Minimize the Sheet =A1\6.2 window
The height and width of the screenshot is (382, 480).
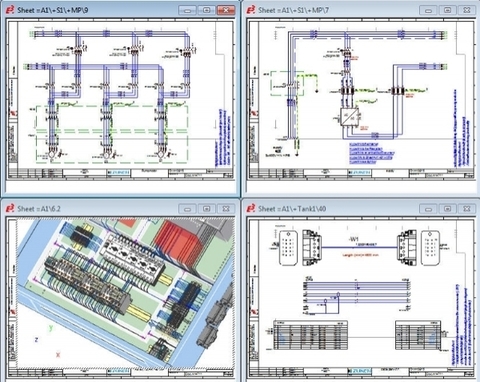pos(188,209)
